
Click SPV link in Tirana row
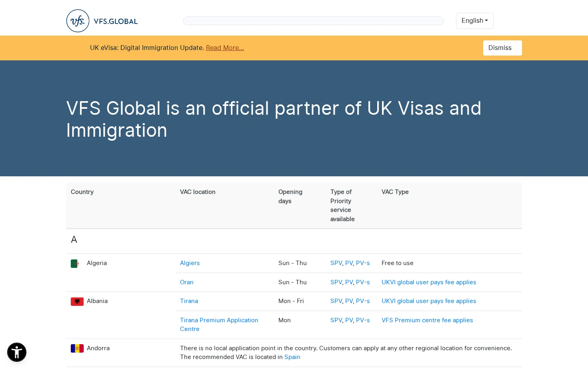tap(336, 301)
